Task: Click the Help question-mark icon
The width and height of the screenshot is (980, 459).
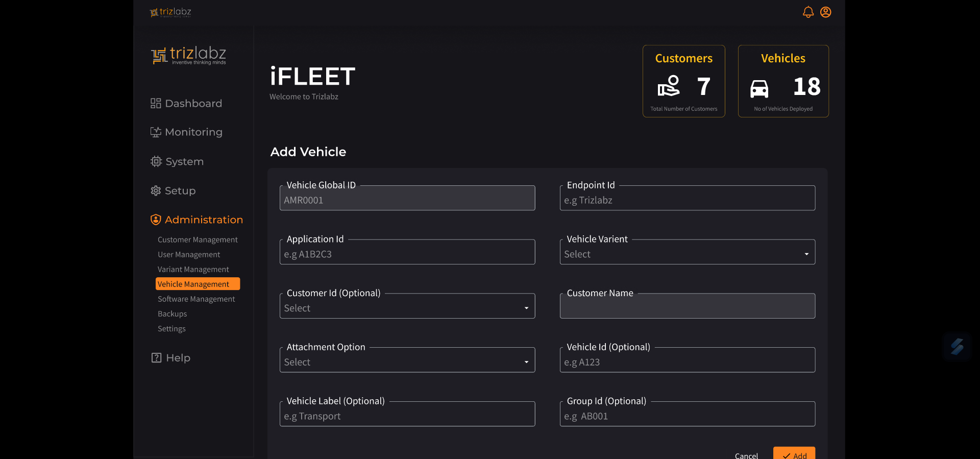Action: [156, 358]
